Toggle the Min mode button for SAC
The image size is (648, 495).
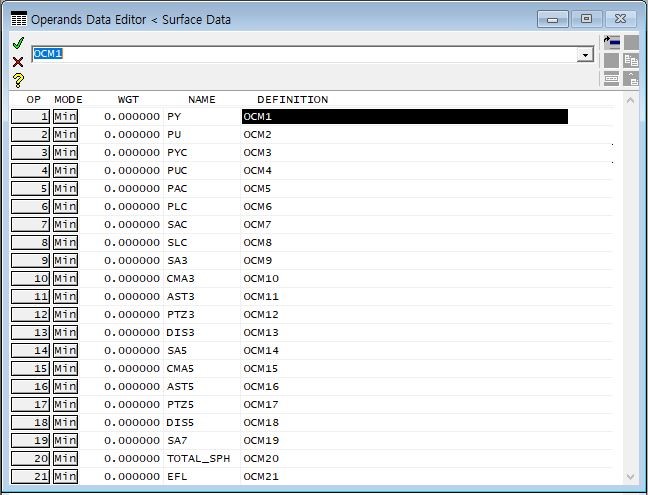65,224
